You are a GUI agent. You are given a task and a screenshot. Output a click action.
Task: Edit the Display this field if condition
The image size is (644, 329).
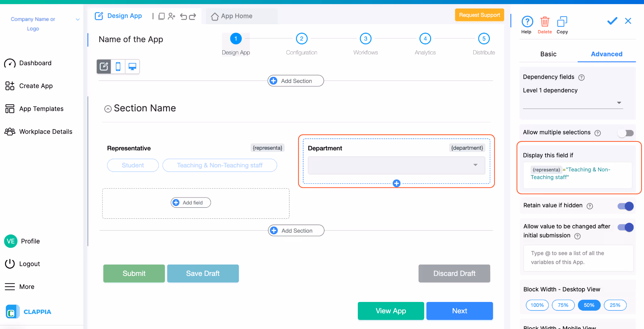point(578,175)
